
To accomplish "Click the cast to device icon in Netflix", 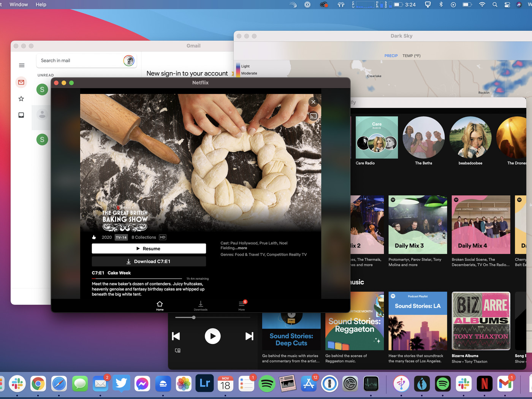I will coord(313,116).
